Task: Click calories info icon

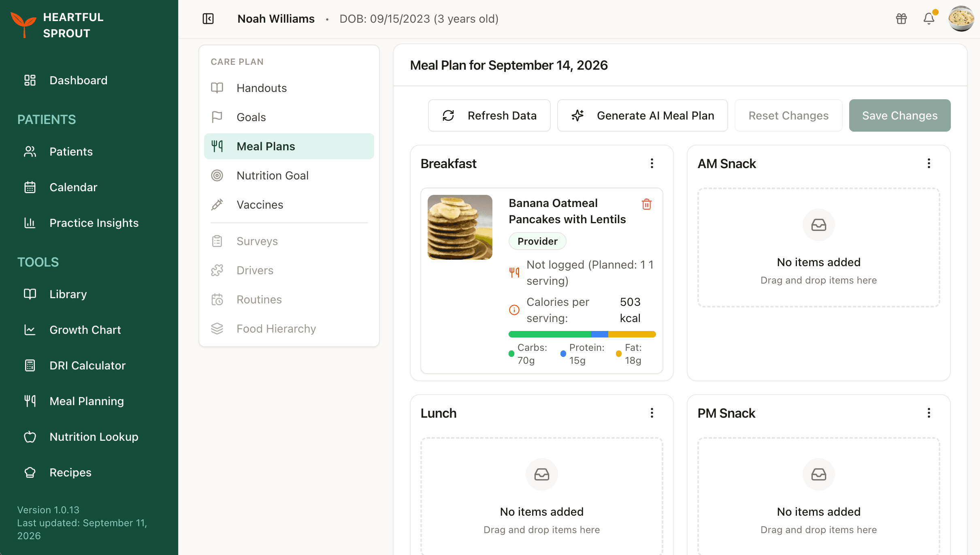Action: (514, 310)
